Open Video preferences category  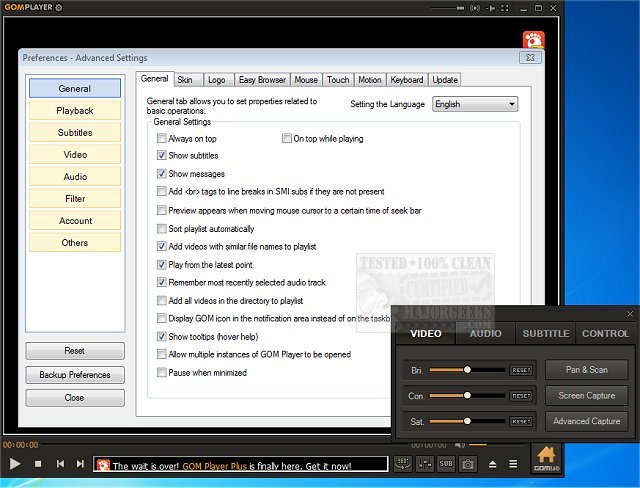coord(75,155)
